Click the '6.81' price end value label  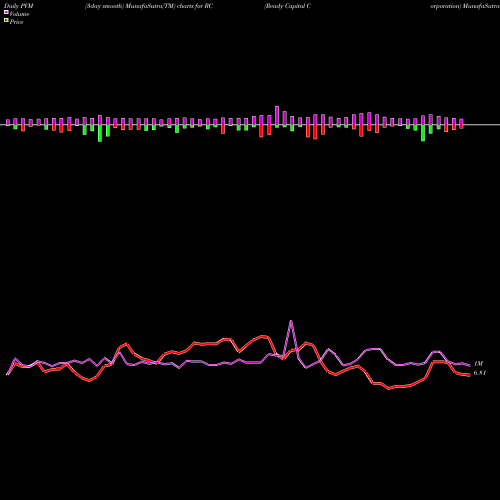click(480, 373)
